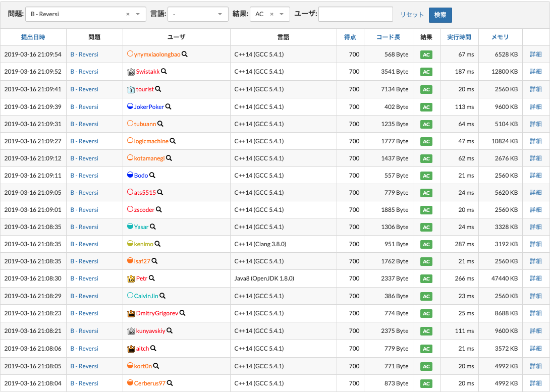This screenshot has width=550, height=392.
Task: Click timestamp '2019-03-16 21:08:04'
Action: pos(33,383)
